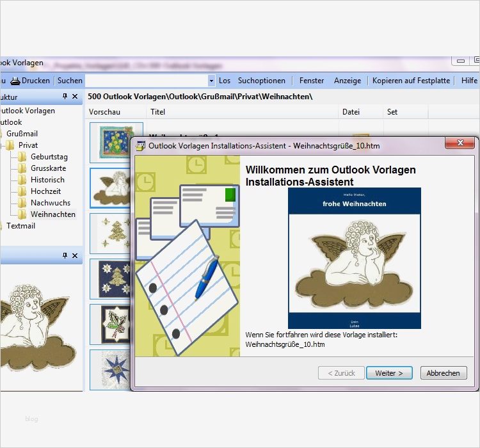
Task: Click the path text ending in Weihnachten\
Action: pyautogui.click(x=200, y=97)
